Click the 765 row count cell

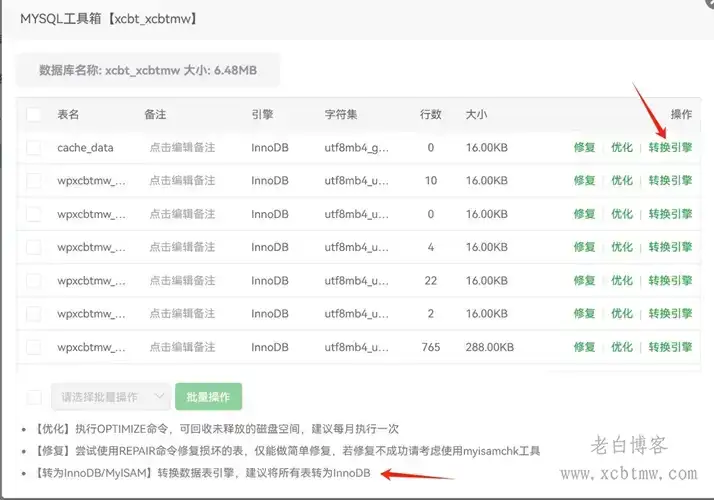[x=431, y=347]
